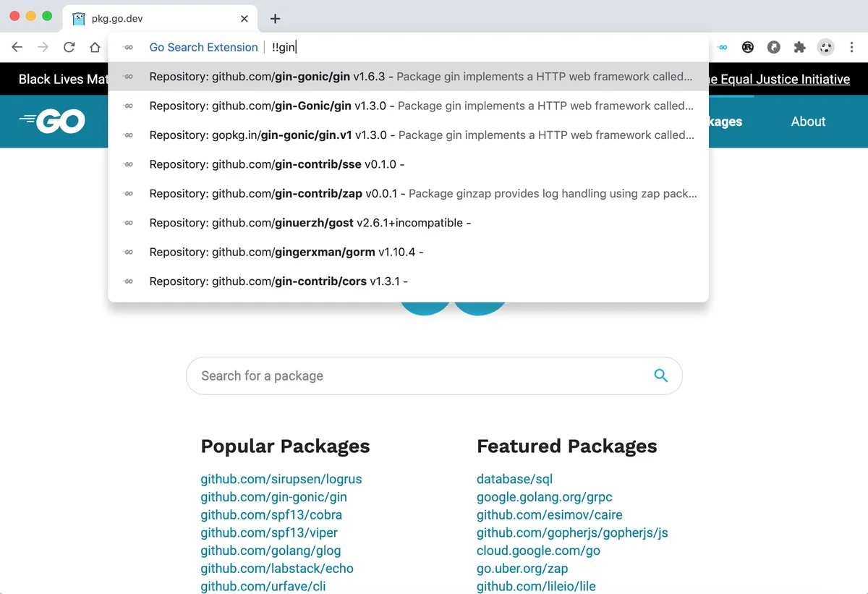
Task: Open github.com/esimov/caire
Action: point(550,515)
